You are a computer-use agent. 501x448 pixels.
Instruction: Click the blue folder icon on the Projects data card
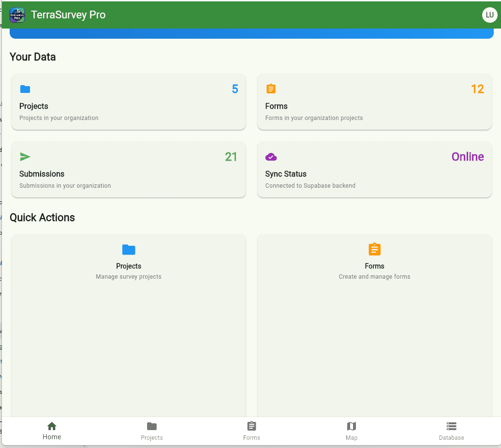pos(25,89)
